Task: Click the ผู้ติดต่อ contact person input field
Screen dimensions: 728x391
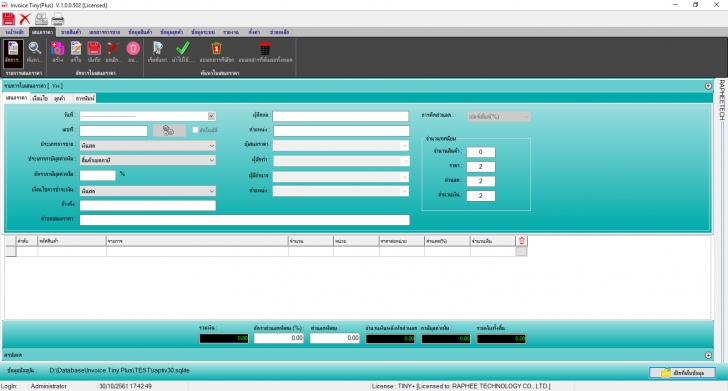Action: [x=340, y=116]
